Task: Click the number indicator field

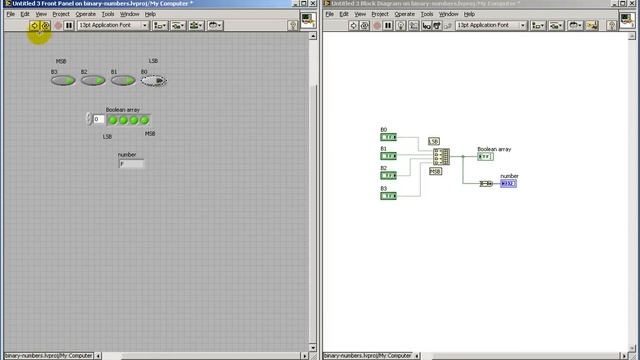Action: click(131, 164)
